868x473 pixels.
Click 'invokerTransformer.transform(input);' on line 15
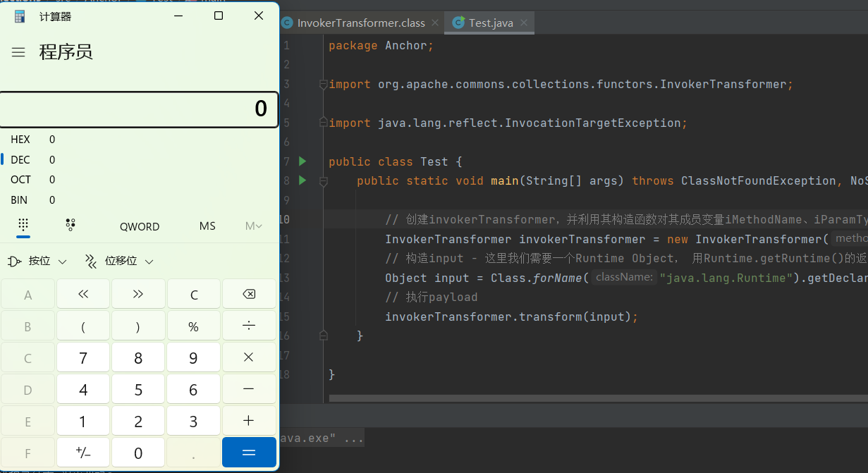pos(511,317)
